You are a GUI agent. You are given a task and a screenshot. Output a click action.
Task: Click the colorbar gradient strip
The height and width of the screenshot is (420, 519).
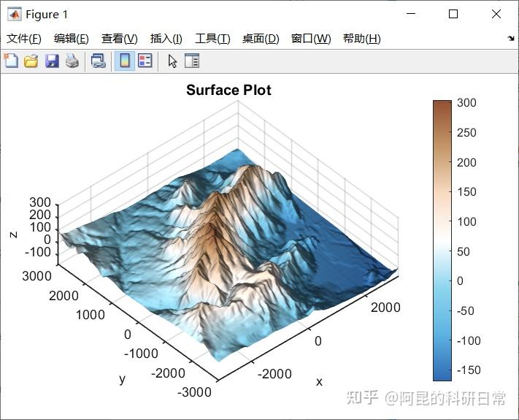[x=442, y=240]
